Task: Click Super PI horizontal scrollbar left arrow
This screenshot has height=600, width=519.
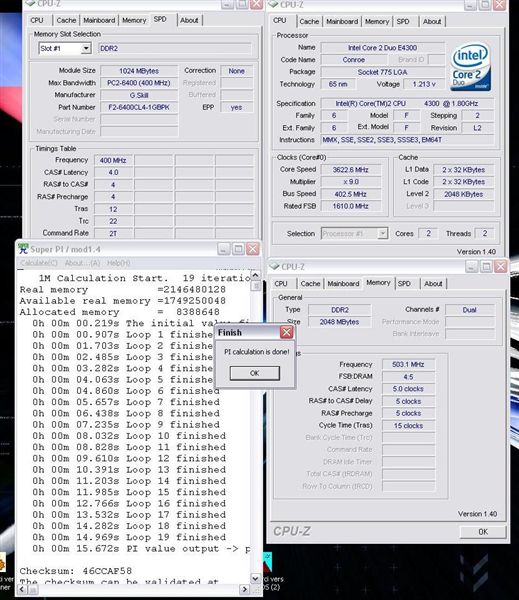Action: [23, 590]
